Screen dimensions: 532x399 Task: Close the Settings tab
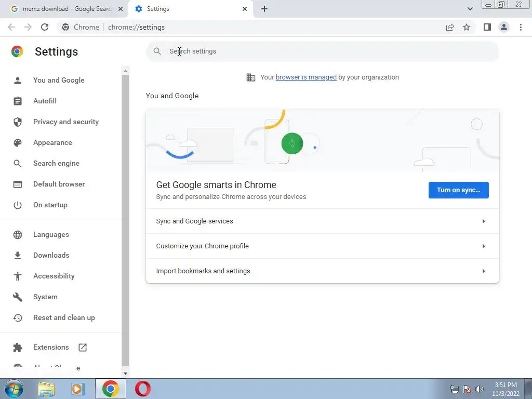click(x=245, y=9)
